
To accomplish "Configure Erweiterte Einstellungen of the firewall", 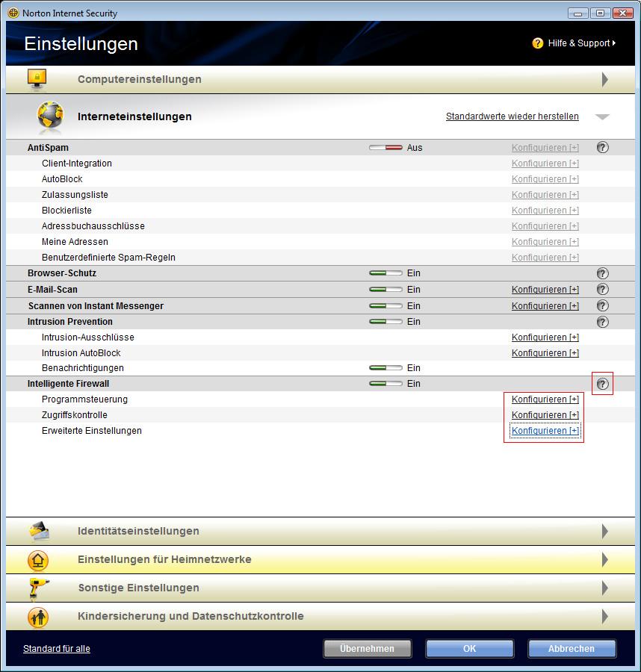I will point(545,431).
